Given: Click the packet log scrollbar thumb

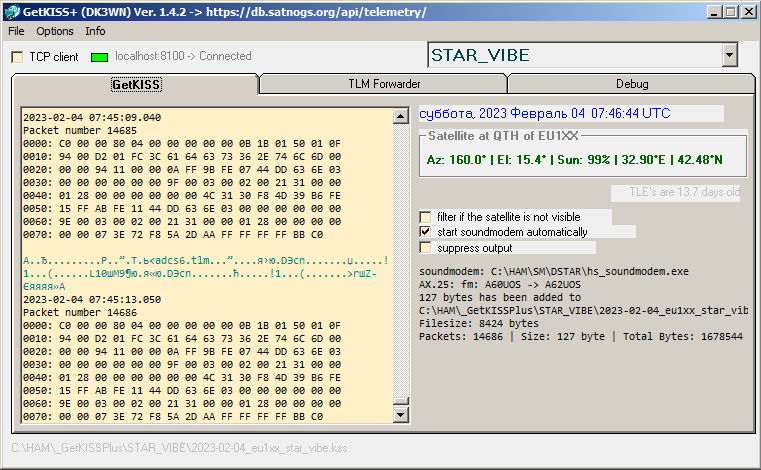Looking at the screenshot, I should coord(400,401).
